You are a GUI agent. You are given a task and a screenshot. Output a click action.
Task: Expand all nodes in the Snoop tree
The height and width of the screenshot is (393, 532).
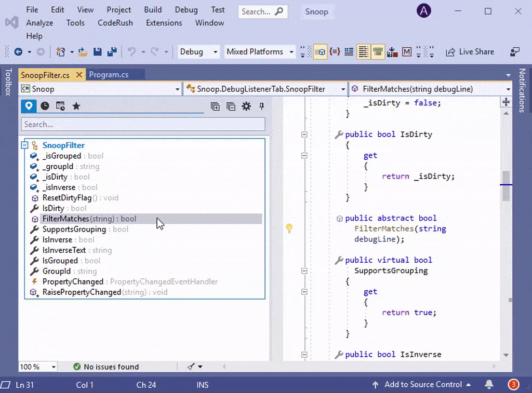215,106
